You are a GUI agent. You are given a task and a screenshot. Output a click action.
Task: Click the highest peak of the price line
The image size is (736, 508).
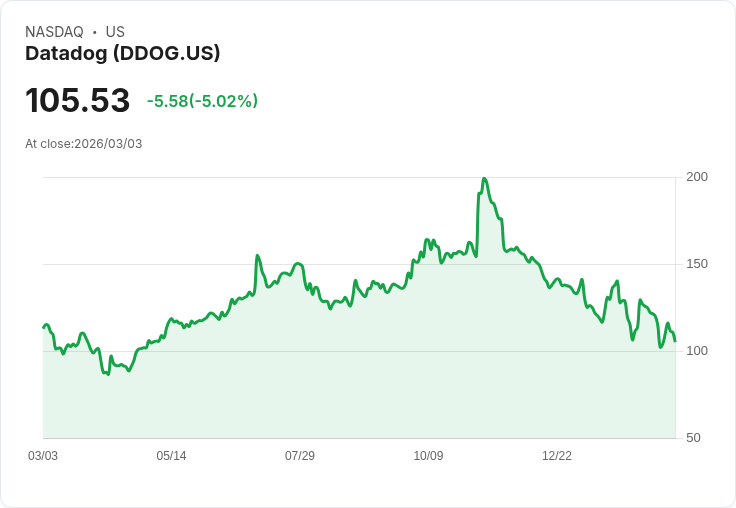[x=484, y=179]
